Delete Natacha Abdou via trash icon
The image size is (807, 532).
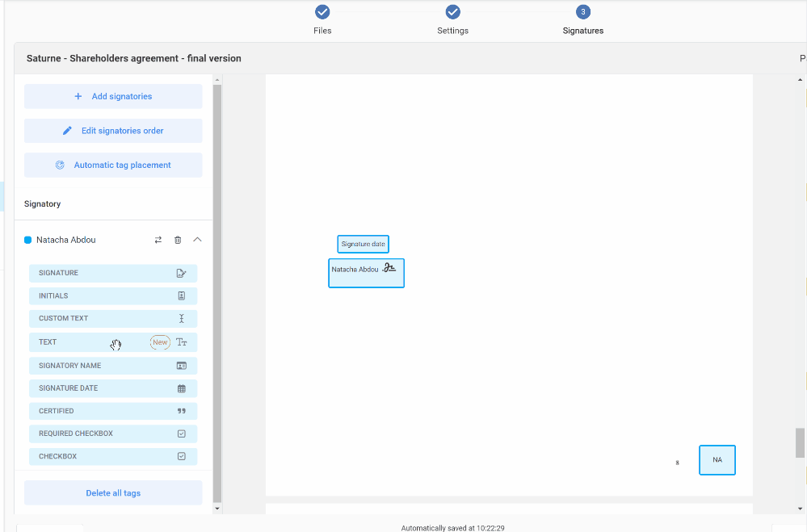178,240
